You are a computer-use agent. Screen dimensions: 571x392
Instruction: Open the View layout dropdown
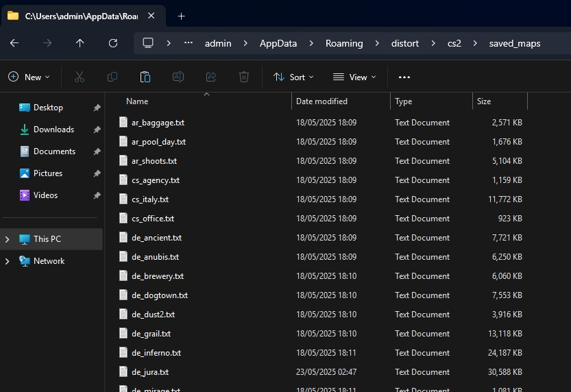pyautogui.click(x=354, y=77)
